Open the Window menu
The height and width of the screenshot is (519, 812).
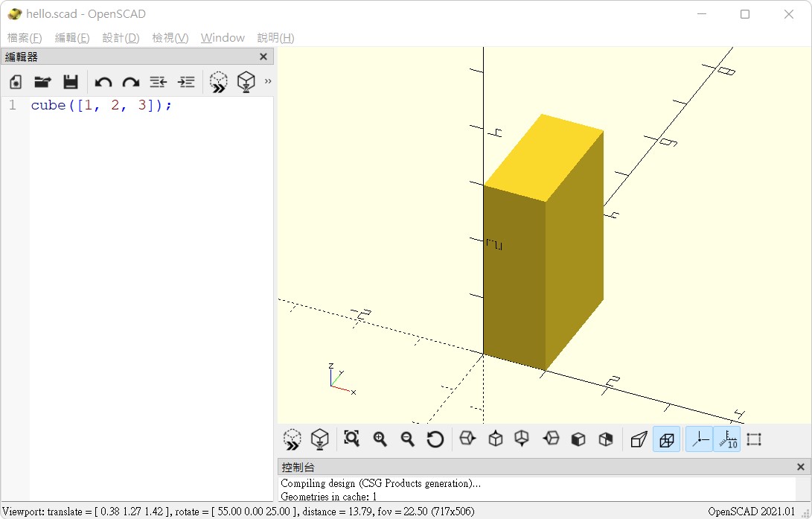pyautogui.click(x=223, y=38)
